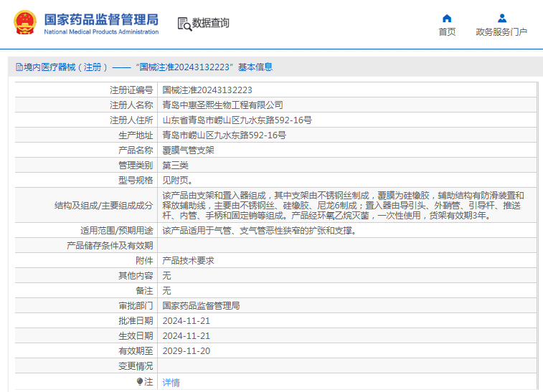The image size is (543, 392).
Task: Click the 有效期至 row label
Action: (136, 351)
